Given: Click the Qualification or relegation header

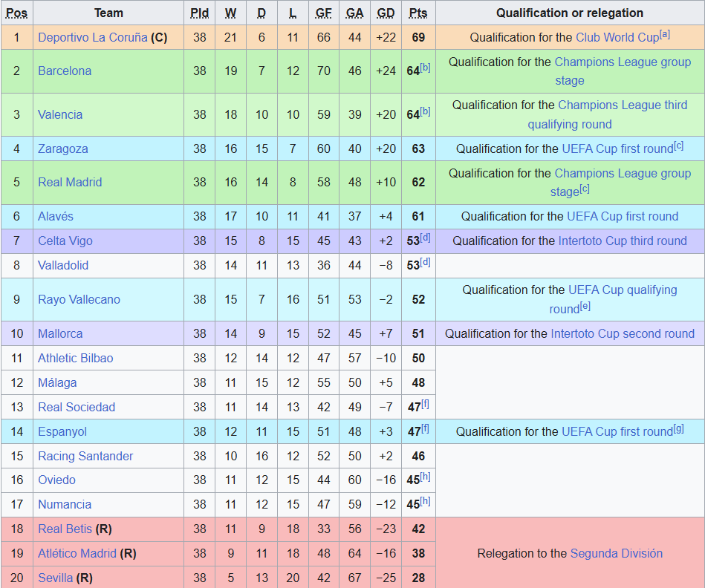Looking at the screenshot, I should pos(570,13).
